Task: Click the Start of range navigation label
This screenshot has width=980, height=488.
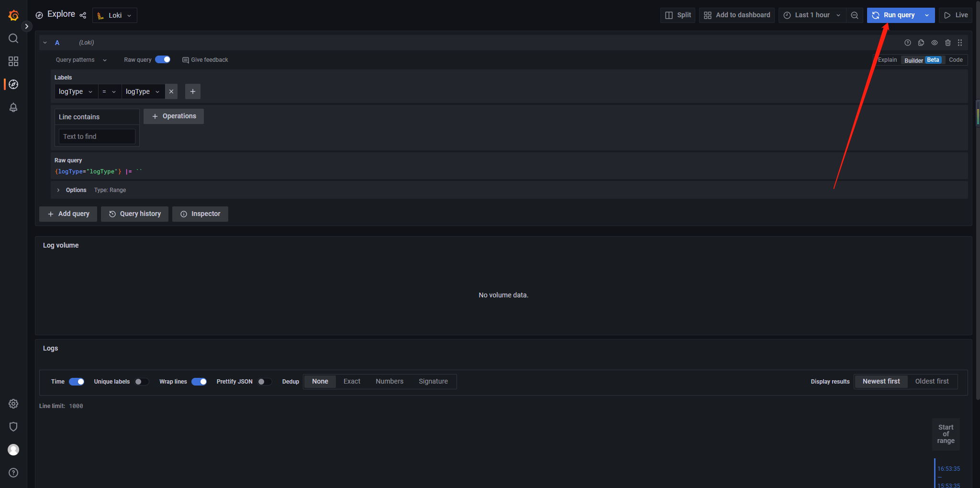Action: 946,434
